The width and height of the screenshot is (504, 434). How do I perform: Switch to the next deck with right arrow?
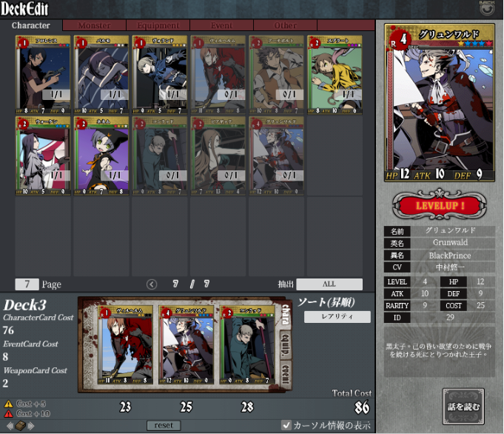pyautogui.click(x=31, y=426)
